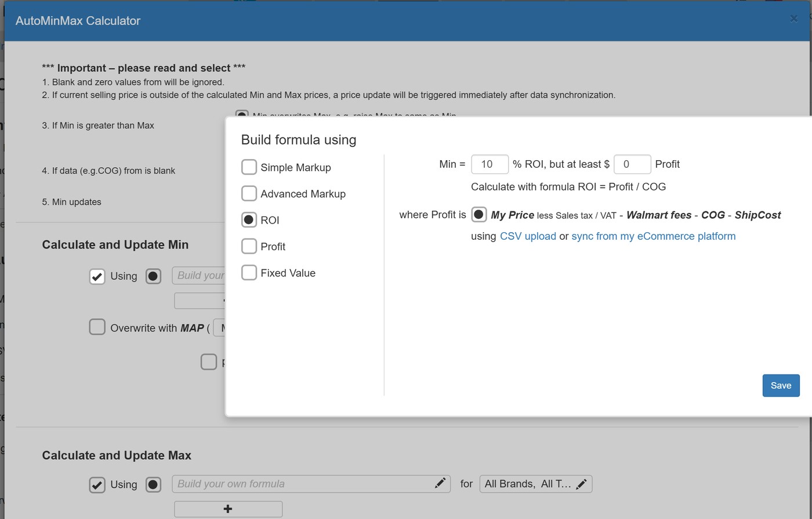The image size is (812, 519).
Task: Click the minimum Profit dollar input field
Action: 632,164
